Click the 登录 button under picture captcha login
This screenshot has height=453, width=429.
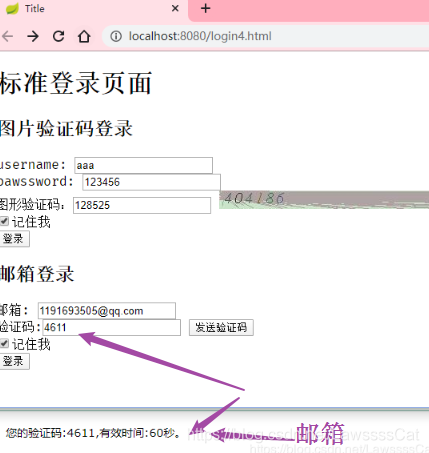click(14, 239)
